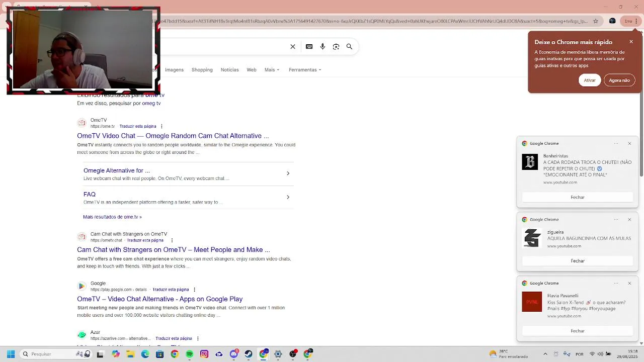
Task: Switch to the Notícias tab
Action: [x=229, y=70]
